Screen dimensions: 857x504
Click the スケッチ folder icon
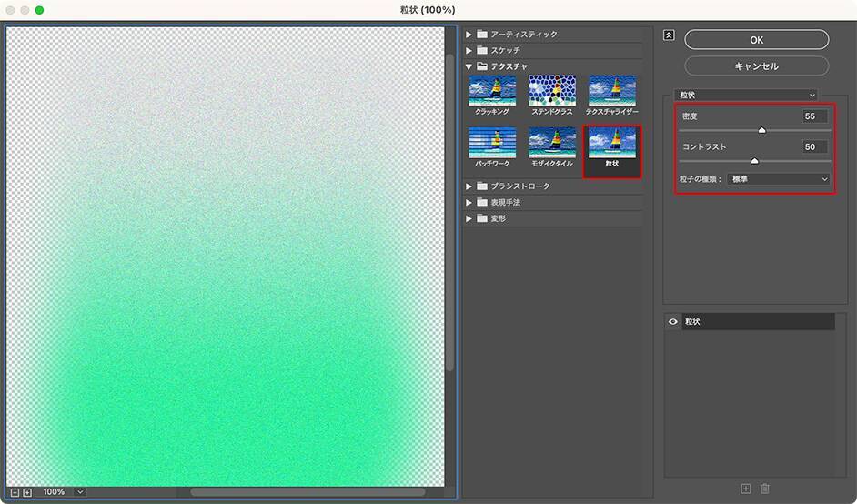click(x=482, y=50)
